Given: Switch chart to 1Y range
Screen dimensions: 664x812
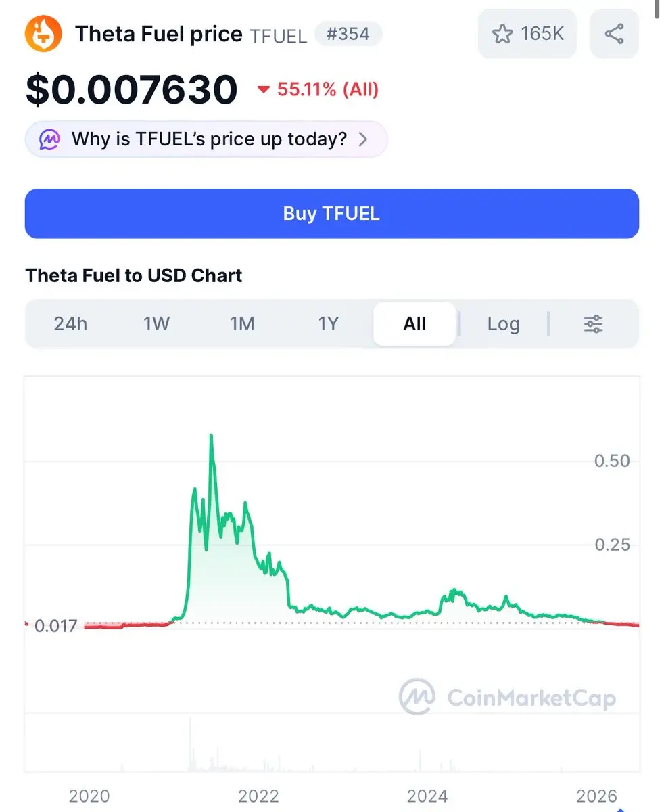Looking at the screenshot, I should point(328,324).
